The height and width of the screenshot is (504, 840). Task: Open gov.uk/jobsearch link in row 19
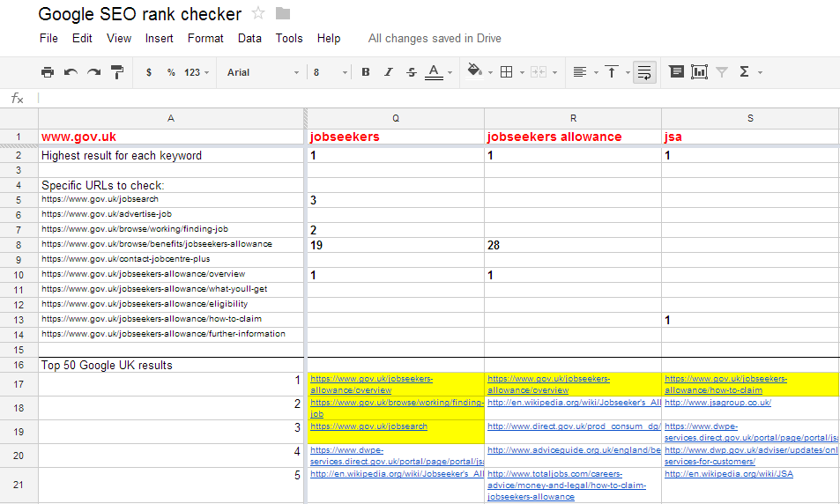[368, 426]
